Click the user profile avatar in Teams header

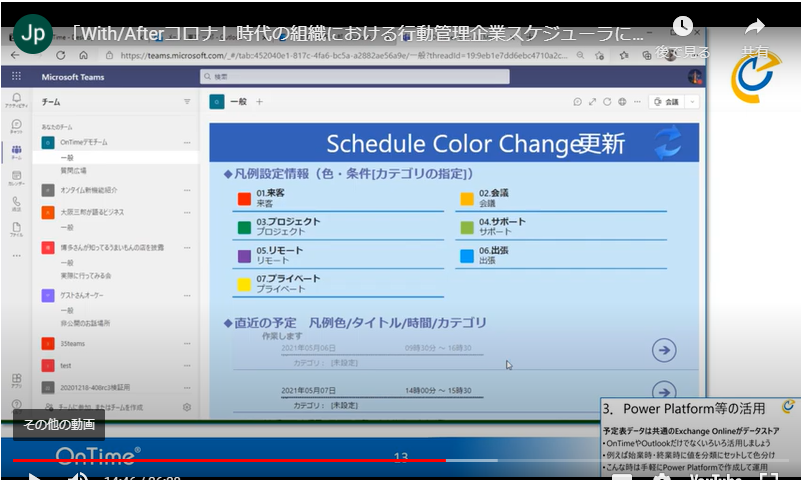(x=695, y=77)
